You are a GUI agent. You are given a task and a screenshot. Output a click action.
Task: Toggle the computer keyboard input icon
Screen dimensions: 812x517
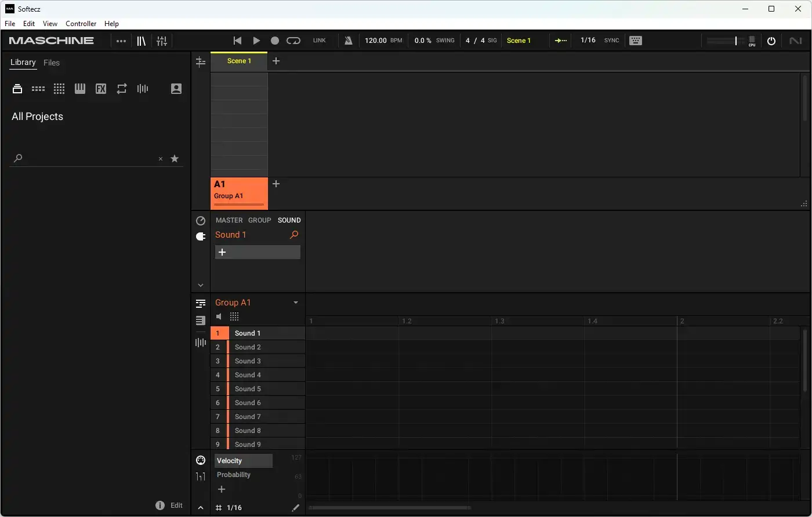[636, 41]
